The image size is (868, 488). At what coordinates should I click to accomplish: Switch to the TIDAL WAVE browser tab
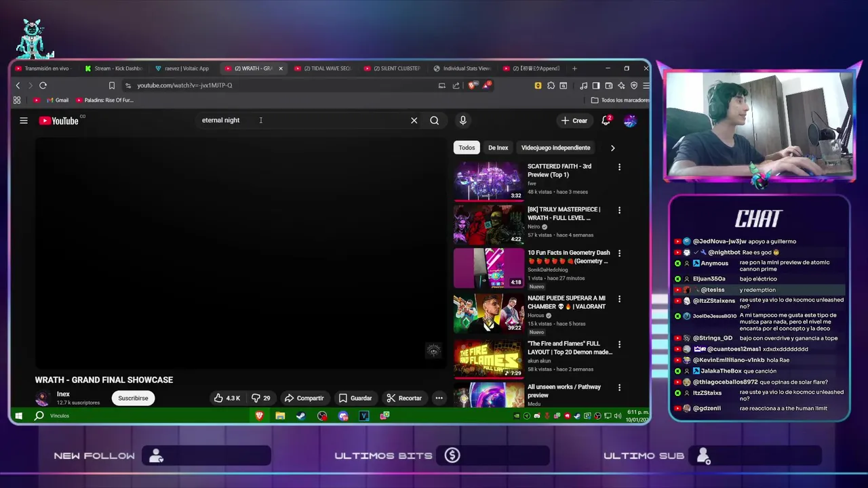pos(323,68)
